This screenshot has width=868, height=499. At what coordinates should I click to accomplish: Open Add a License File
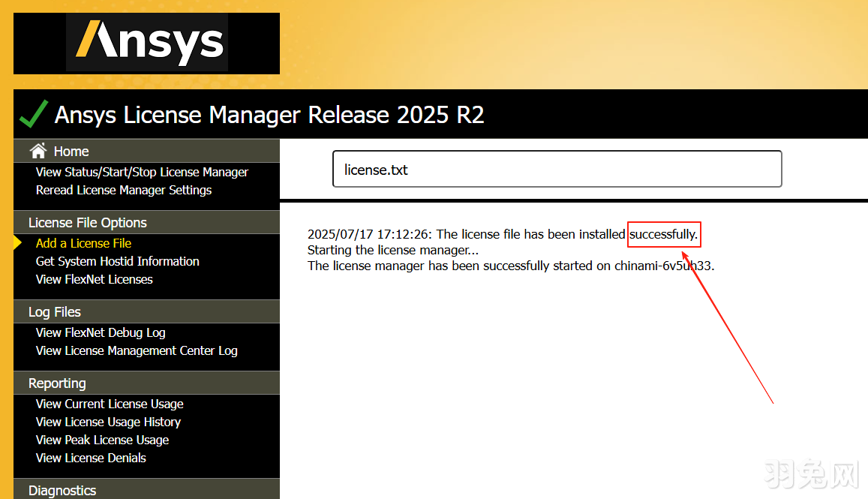click(83, 243)
